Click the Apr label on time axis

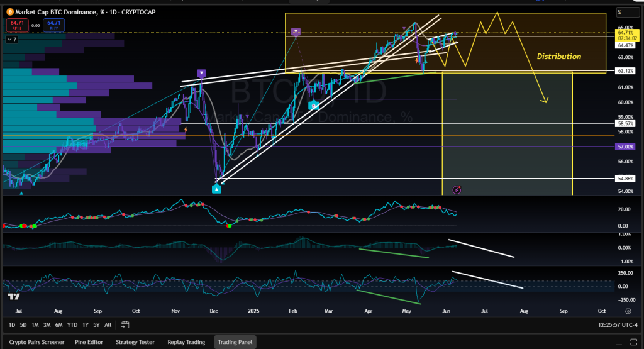point(368,311)
